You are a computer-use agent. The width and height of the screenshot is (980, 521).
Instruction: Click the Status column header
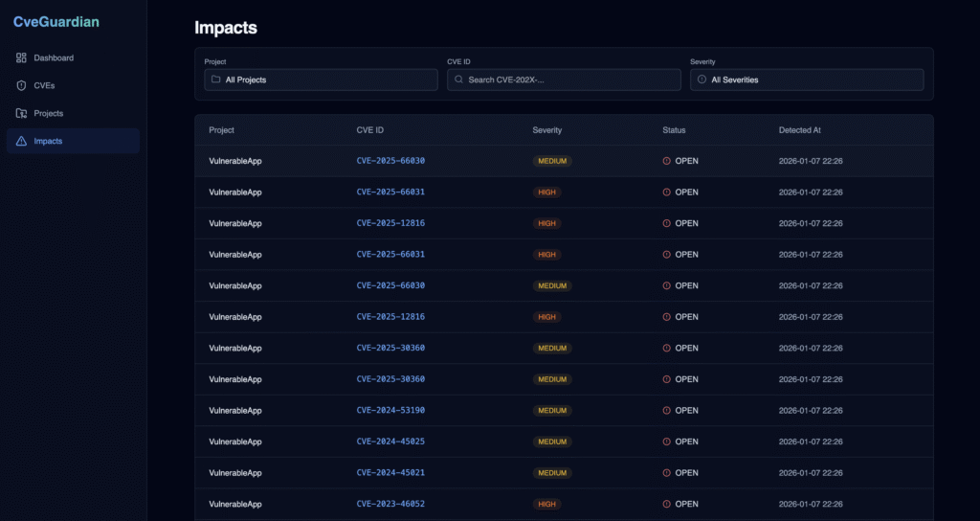tap(674, 130)
